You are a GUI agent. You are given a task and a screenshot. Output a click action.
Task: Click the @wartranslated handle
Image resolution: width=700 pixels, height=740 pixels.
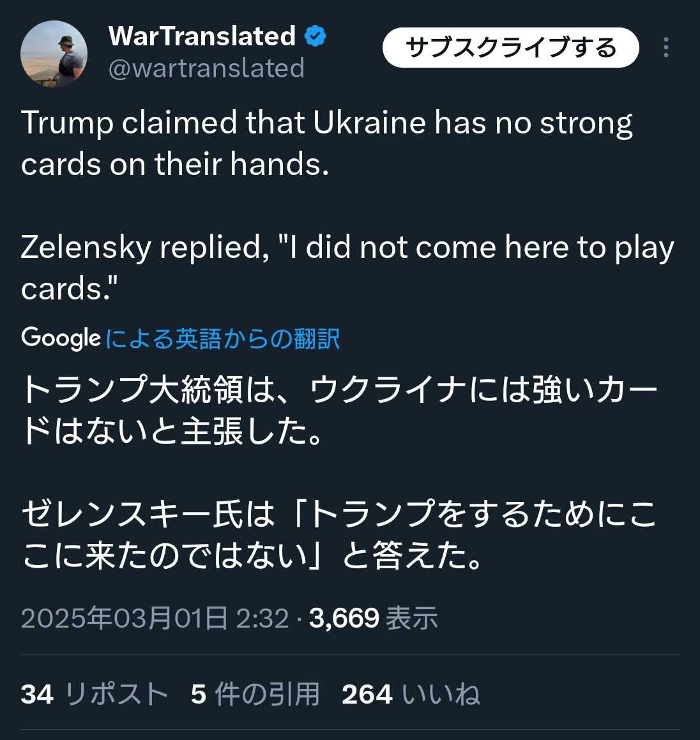[x=206, y=68]
